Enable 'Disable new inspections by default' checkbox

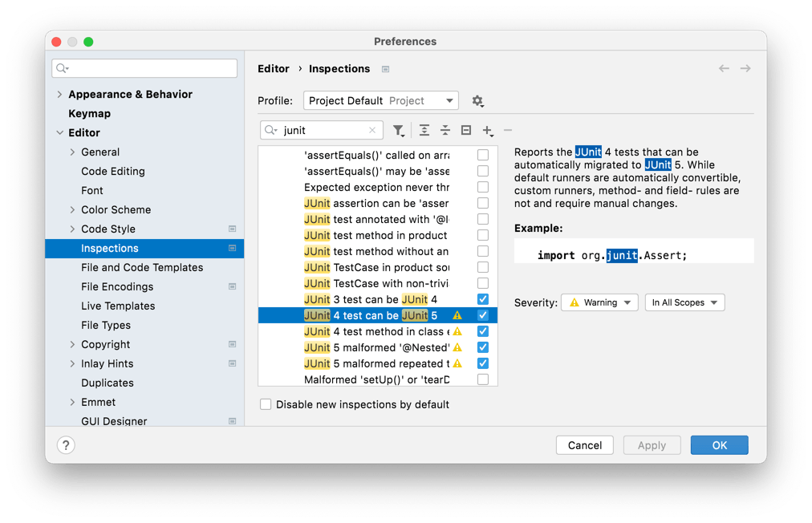pyautogui.click(x=266, y=404)
